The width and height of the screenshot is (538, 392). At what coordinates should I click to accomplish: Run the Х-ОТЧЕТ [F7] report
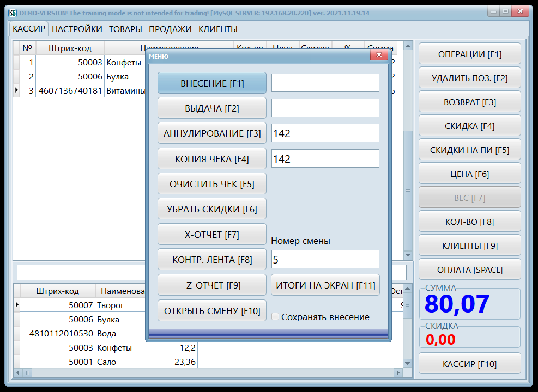pos(211,234)
